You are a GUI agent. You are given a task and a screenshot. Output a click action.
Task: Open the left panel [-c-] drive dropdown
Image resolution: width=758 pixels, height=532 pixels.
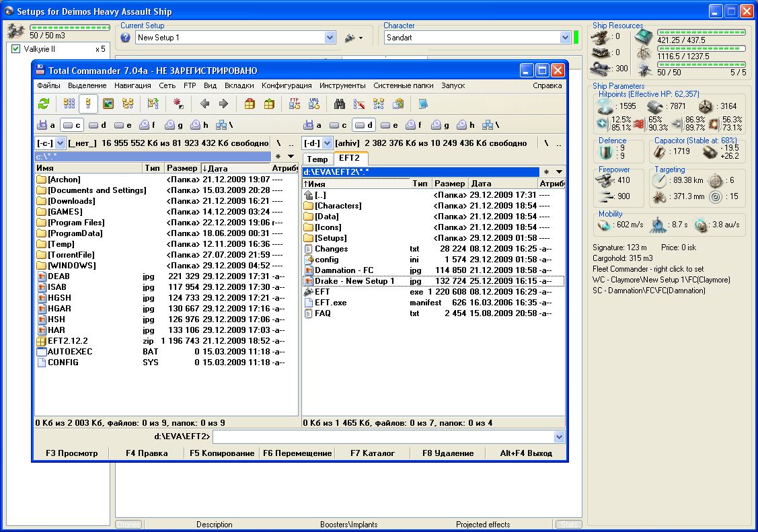tap(60, 143)
